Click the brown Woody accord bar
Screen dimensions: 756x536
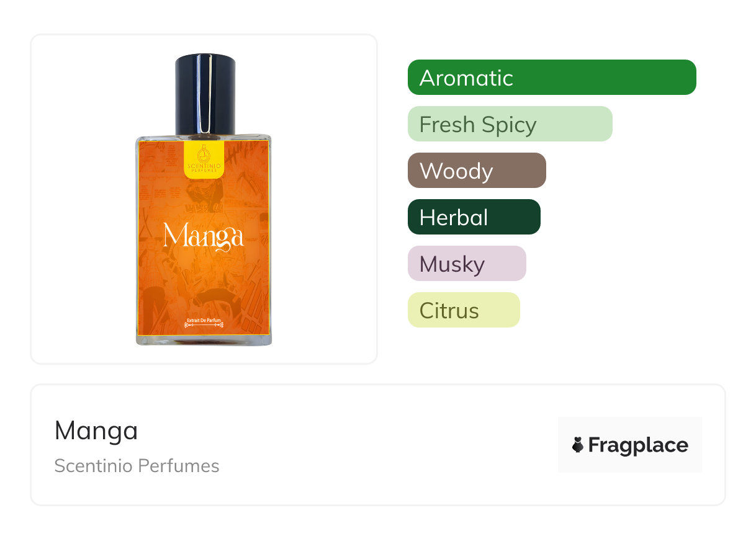coord(477,171)
